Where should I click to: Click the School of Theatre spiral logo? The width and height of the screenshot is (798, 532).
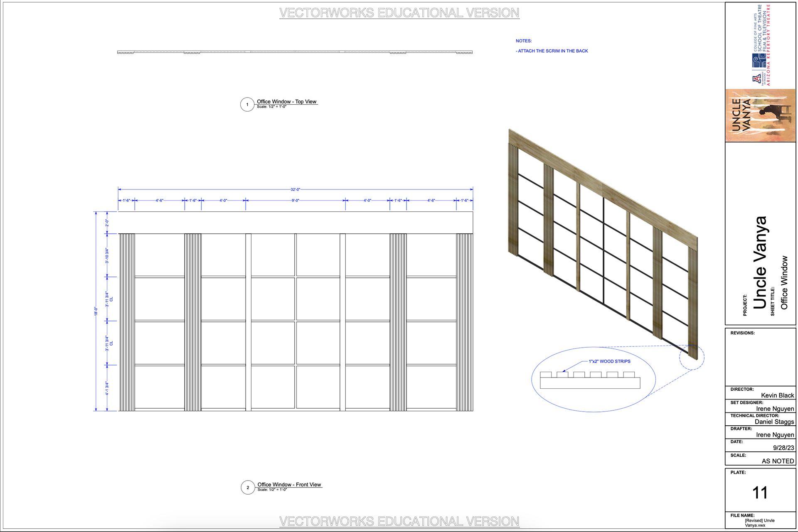click(759, 61)
